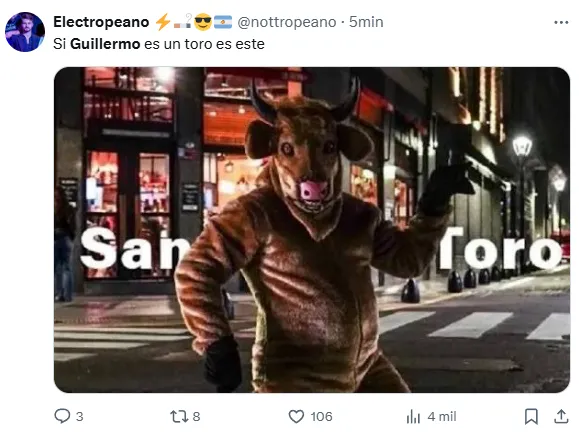Viewport: 579px width, 432px height.
Task: Click the reply speech bubble icon
Action: pyautogui.click(x=62, y=416)
